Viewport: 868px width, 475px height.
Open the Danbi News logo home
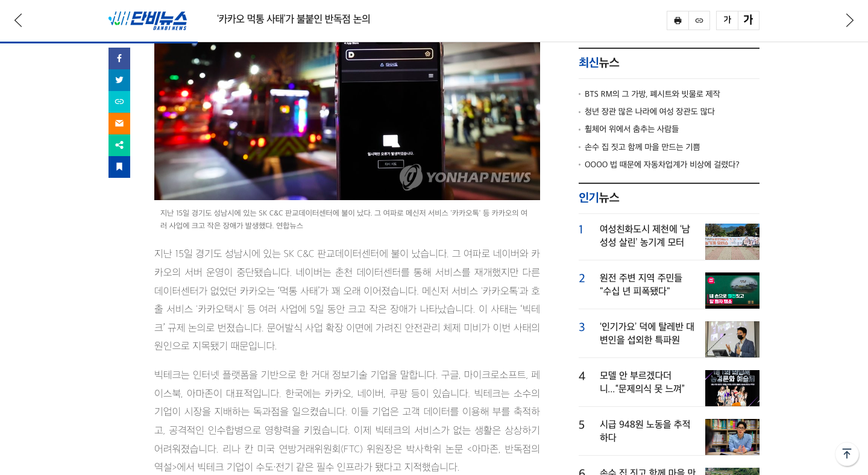[x=148, y=20]
